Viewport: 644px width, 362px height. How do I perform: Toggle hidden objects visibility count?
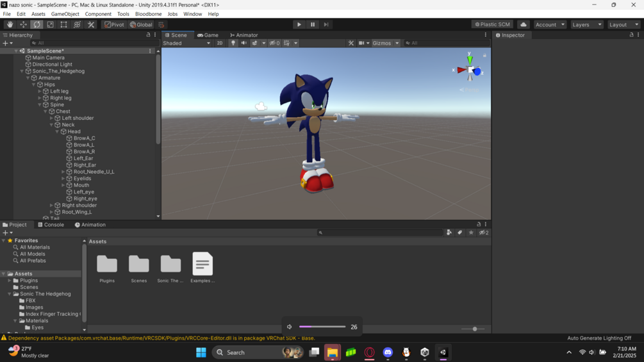[274, 43]
